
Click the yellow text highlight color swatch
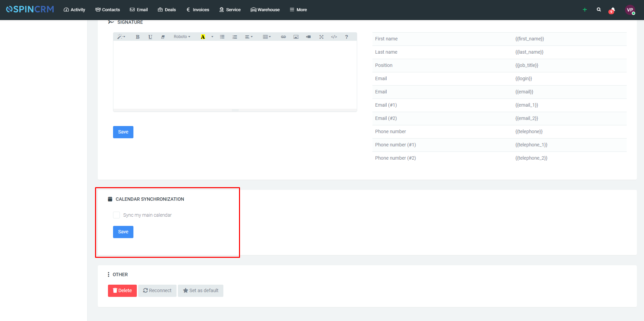coord(203,36)
